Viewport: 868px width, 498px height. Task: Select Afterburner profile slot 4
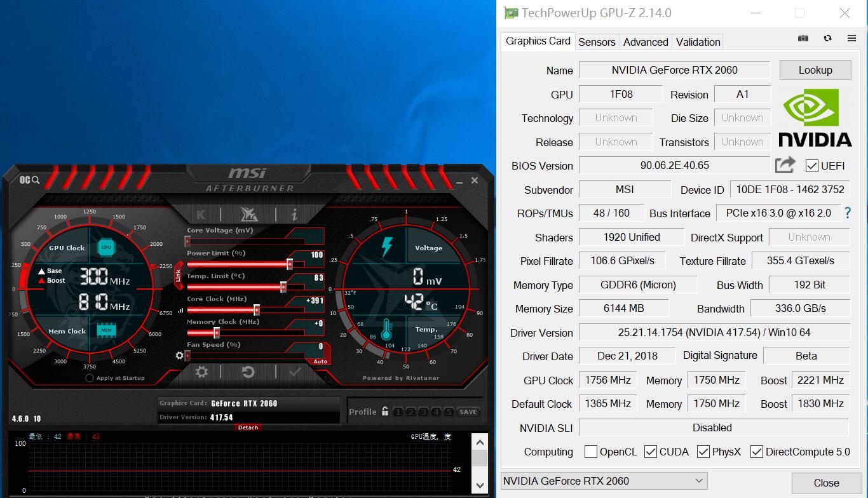click(436, 412)
